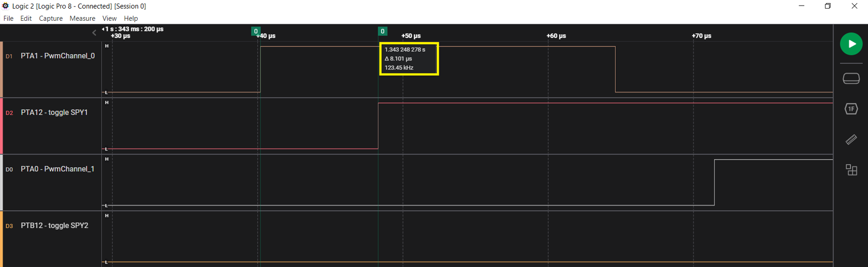This screenshot has height=267, width=868.
Task: Open the Measurements ruler icon
Action: click(x=851, y=139)
